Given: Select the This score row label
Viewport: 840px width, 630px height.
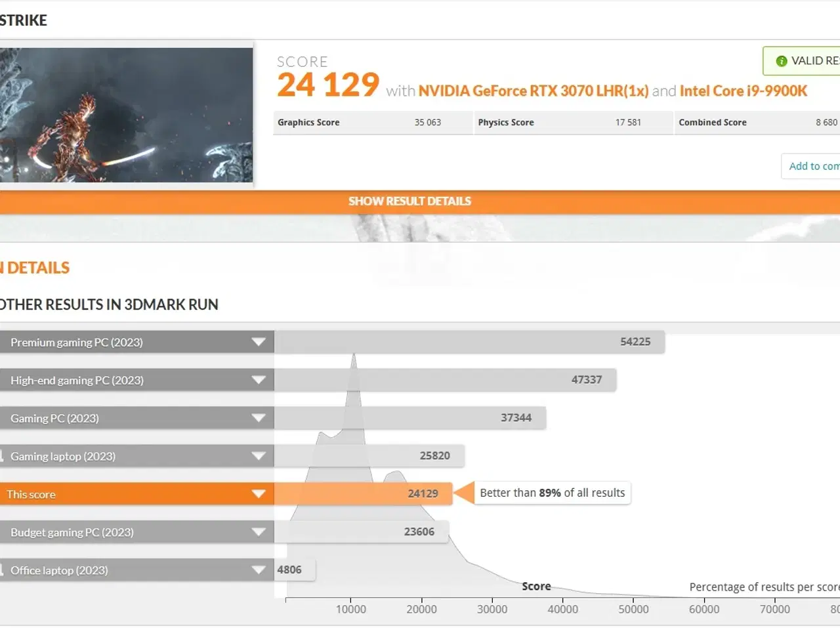Looking at the screenshot, I should (x=31, y=494).
